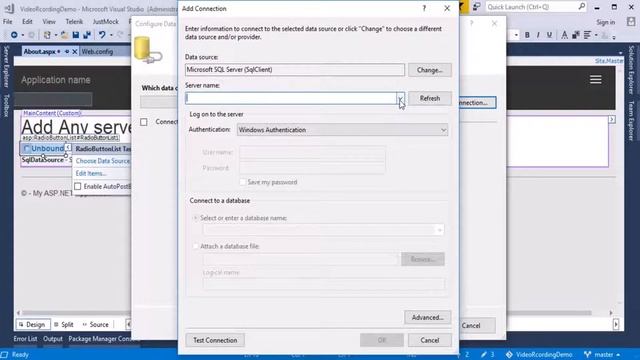The image size is (640, 360).
Task: Click the pin icon on About.aspx tab
Action: (67, 51)
